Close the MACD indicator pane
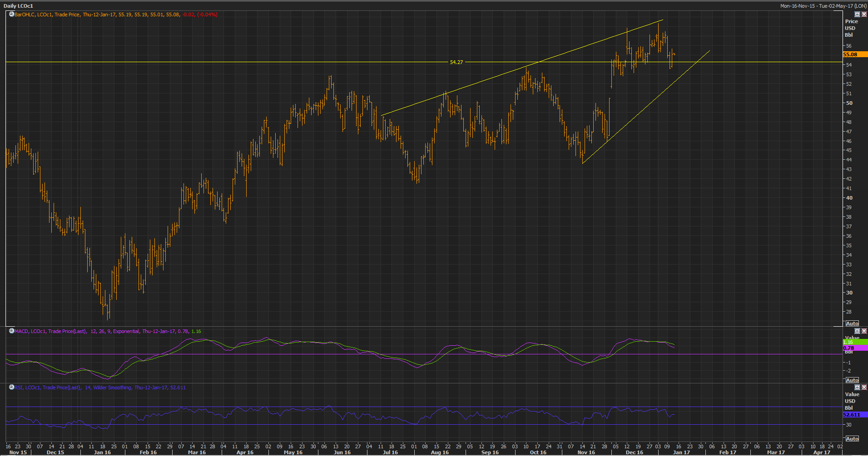868x456 pixels. [x=864, y=331]
